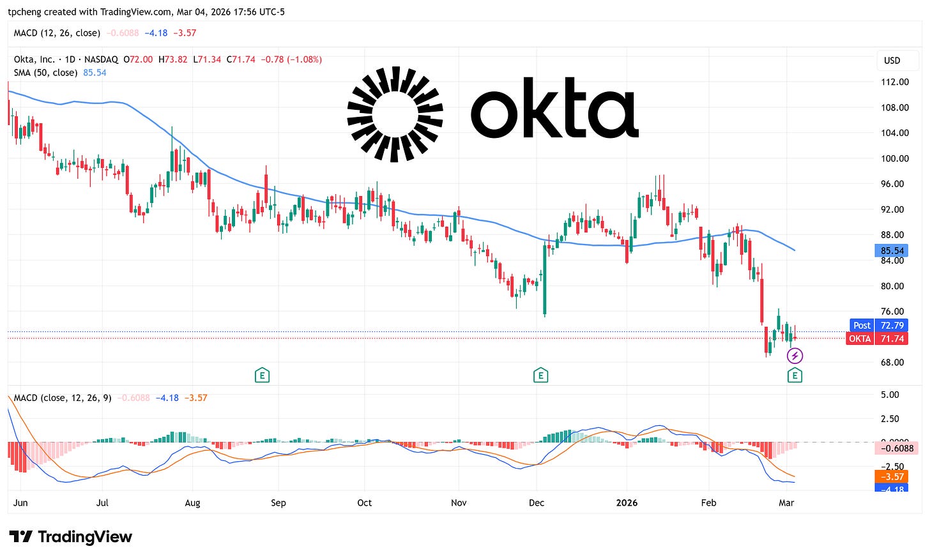Click the change value -0.78 (-1.08%)

(x=291, y=59)
